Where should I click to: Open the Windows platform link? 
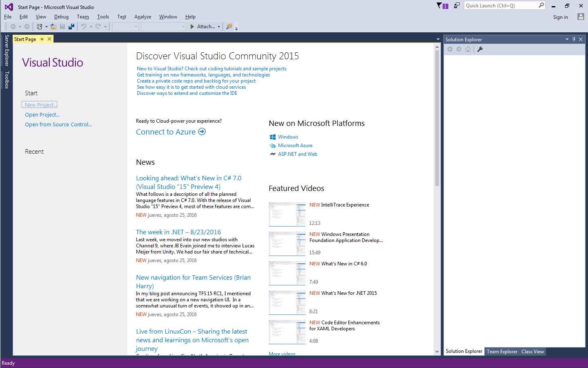[288, 137]
